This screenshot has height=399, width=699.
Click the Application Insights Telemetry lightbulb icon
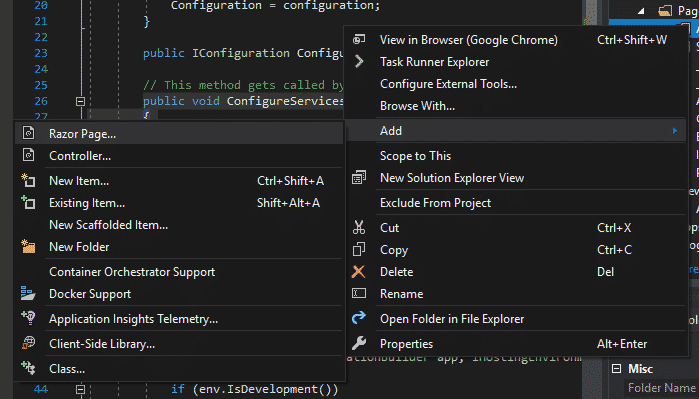click(x=28, y=318)
